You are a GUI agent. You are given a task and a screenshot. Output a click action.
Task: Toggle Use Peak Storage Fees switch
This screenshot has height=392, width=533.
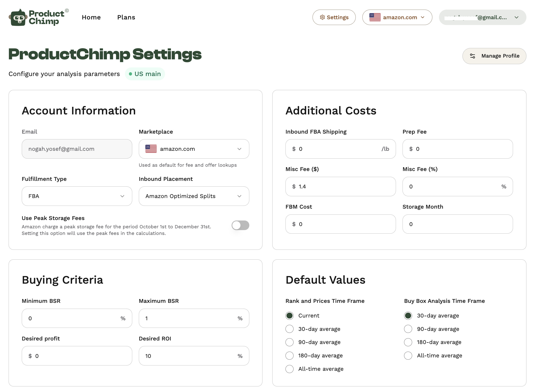click(x=240, y=225)
